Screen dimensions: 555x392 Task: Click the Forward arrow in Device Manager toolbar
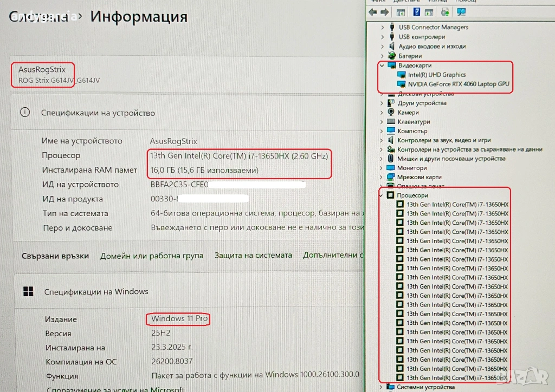coord(384,12)
